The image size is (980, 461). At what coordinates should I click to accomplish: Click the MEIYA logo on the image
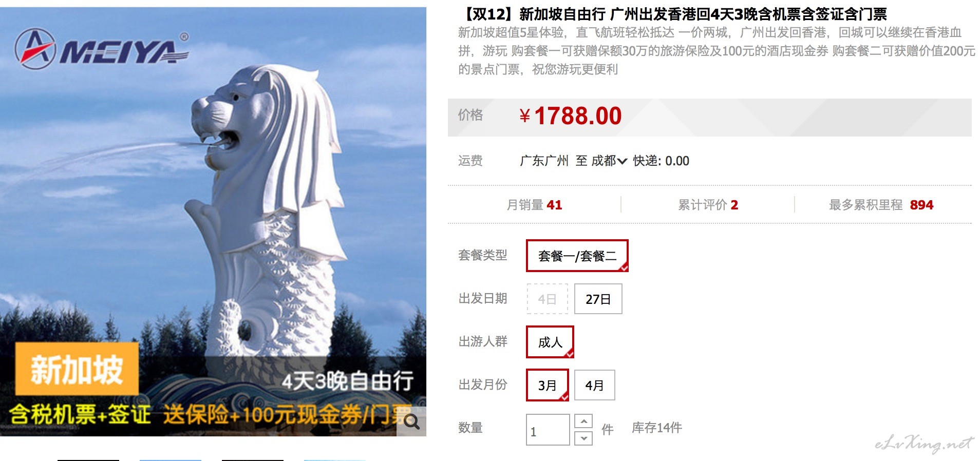(x=102, y=49)
